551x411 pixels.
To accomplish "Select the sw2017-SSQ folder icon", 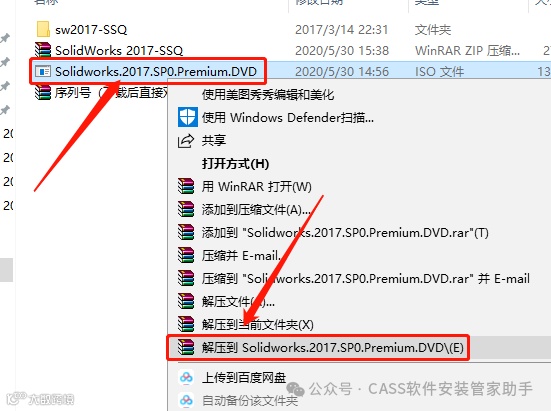I will (43, 29).
